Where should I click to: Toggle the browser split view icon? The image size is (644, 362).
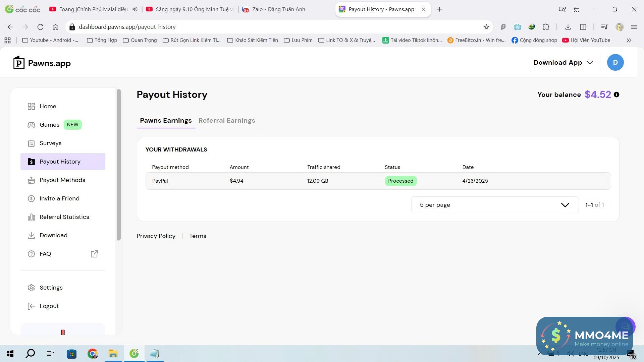pyautogui.click(x=583, y=27)
